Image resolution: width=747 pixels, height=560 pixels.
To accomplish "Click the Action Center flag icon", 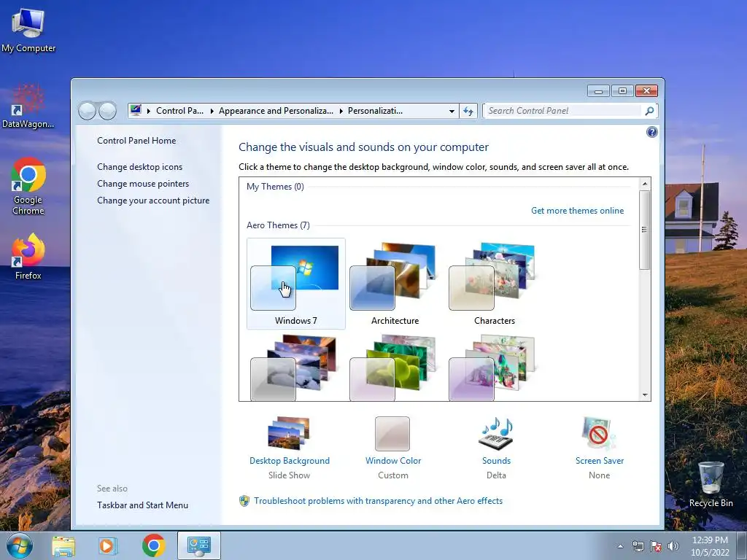I will point(656,546).
